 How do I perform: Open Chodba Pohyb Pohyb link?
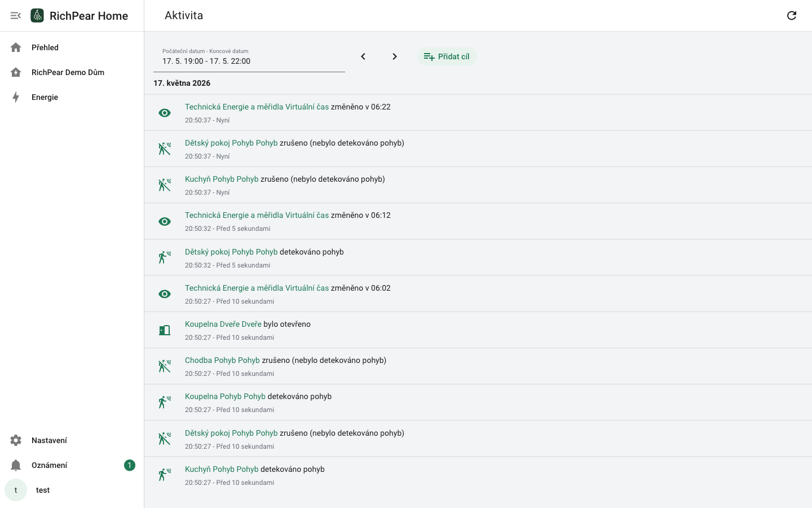(222, 360)
